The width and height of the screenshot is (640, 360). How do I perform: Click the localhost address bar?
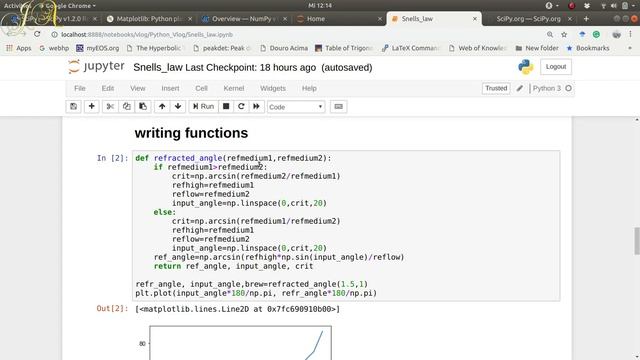[x=294, y=35]
